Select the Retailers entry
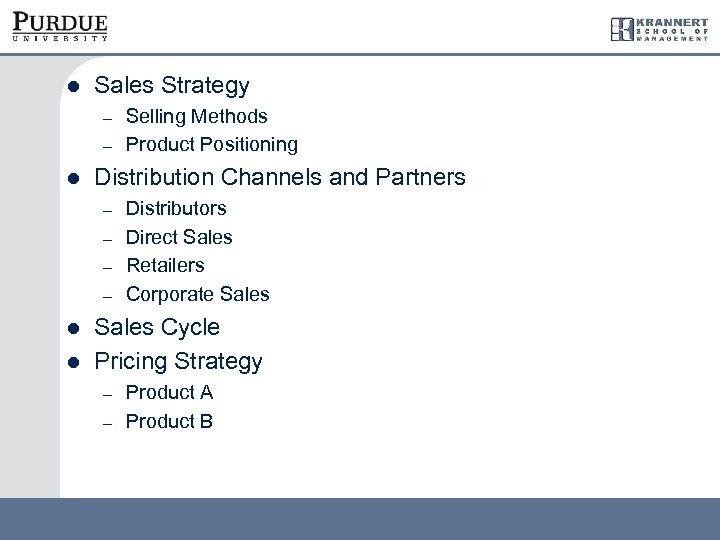 click(x=165, y=265)
